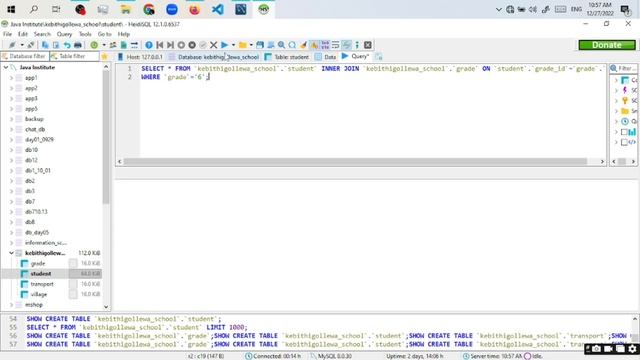The image size is (640, 360).
Task: Open dropdown arrow next to run button
Action: point(233,45)
